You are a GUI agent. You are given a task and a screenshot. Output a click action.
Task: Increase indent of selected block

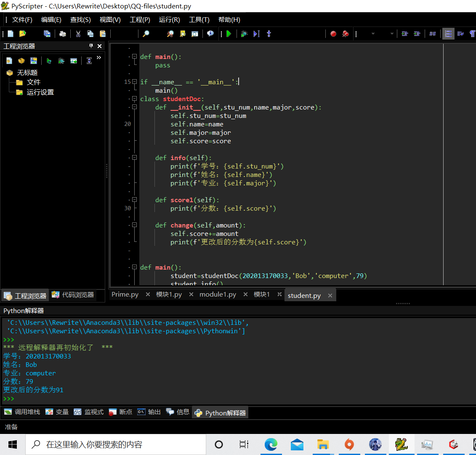click(x=417, y=34)
